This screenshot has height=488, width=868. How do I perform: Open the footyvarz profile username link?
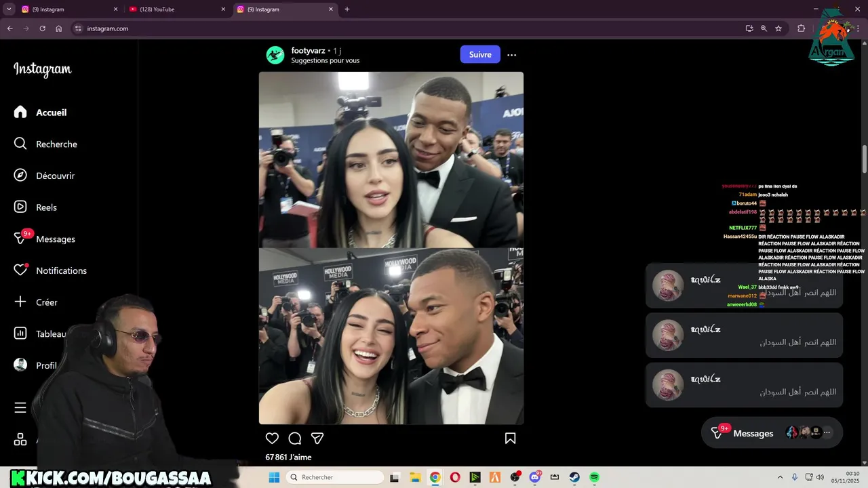(308, 50)
